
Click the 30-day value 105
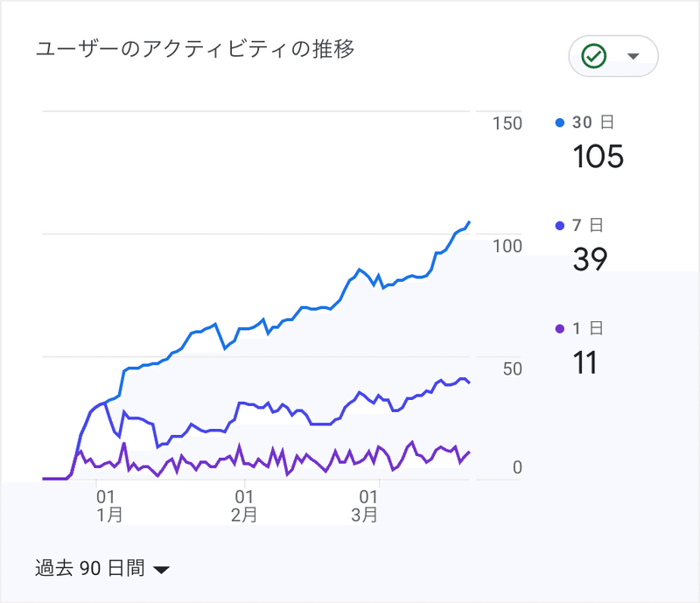pyautogui.click(x=598, y=157)
